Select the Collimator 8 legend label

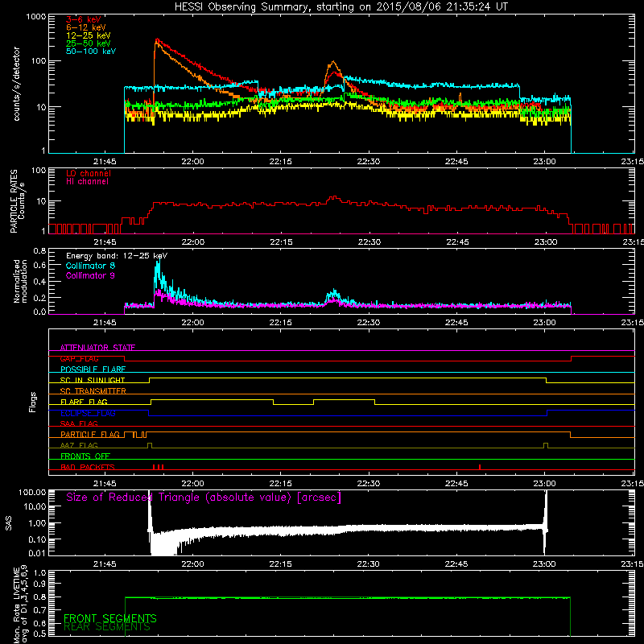coord(90,266)
